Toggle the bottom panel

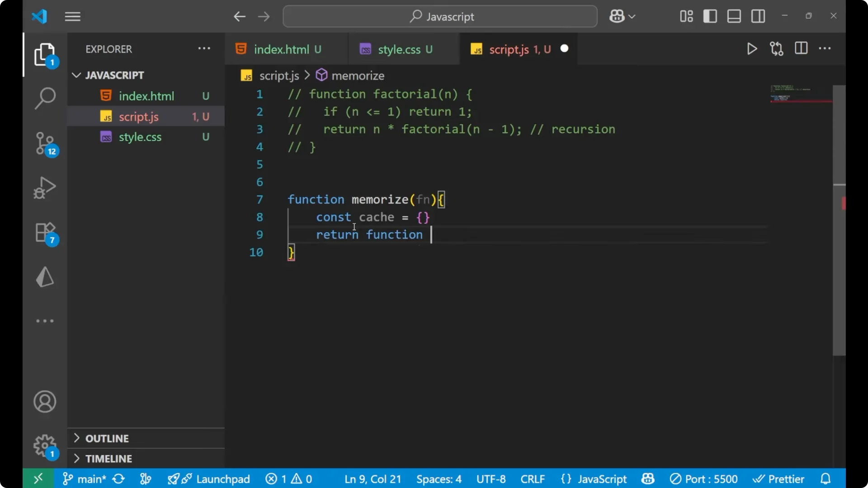click(733, 16)
